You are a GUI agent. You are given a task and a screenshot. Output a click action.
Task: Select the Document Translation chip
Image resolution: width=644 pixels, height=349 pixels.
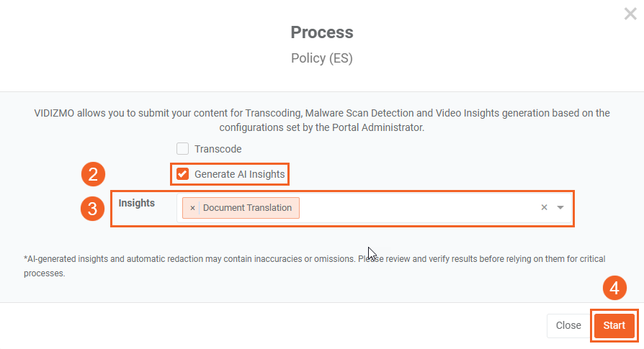tap(247, 208)
